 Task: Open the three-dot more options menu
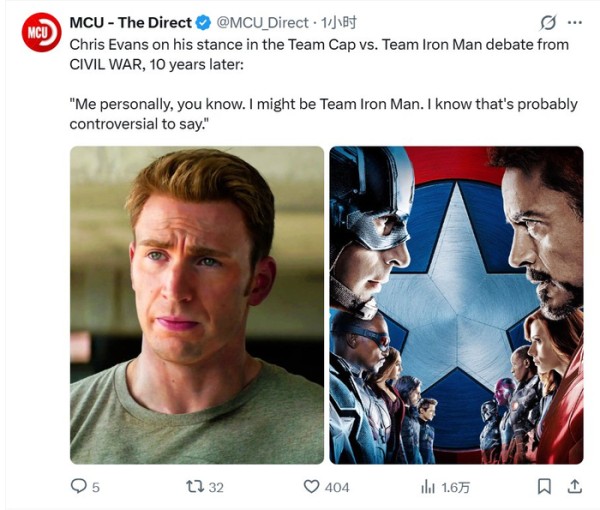click(575, 23)
